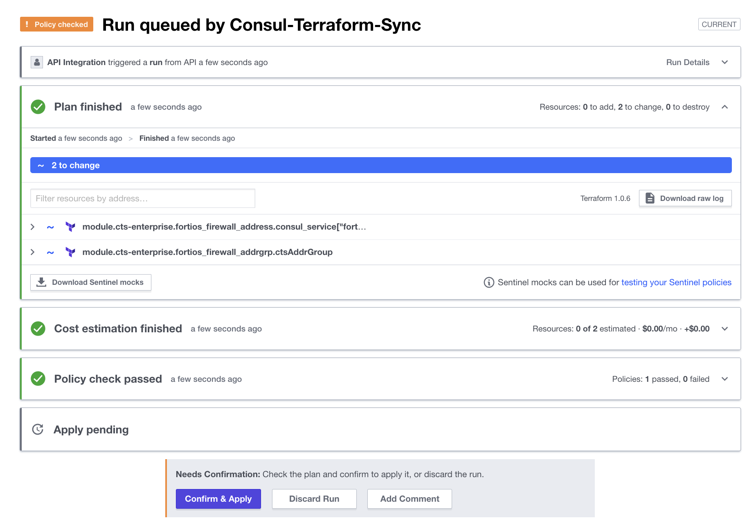Click the green Plan finished checkmark icon
This screenshot has width=756, height=532.
point(38,107)
